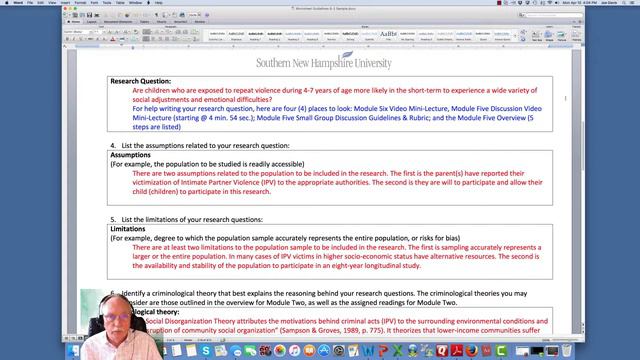
Task: Click the search in document field
Action: point(553,15)
